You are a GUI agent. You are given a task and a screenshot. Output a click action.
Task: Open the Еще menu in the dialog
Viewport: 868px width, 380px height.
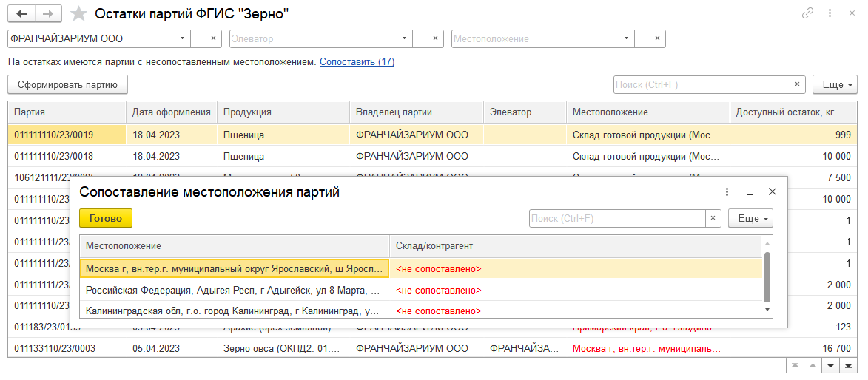click(750, 219)
